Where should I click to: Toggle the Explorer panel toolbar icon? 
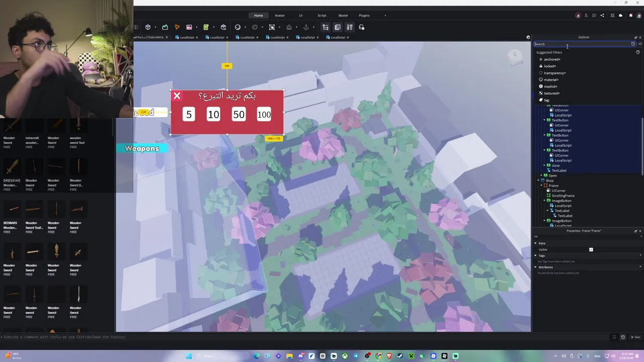(x=326, y=27)
